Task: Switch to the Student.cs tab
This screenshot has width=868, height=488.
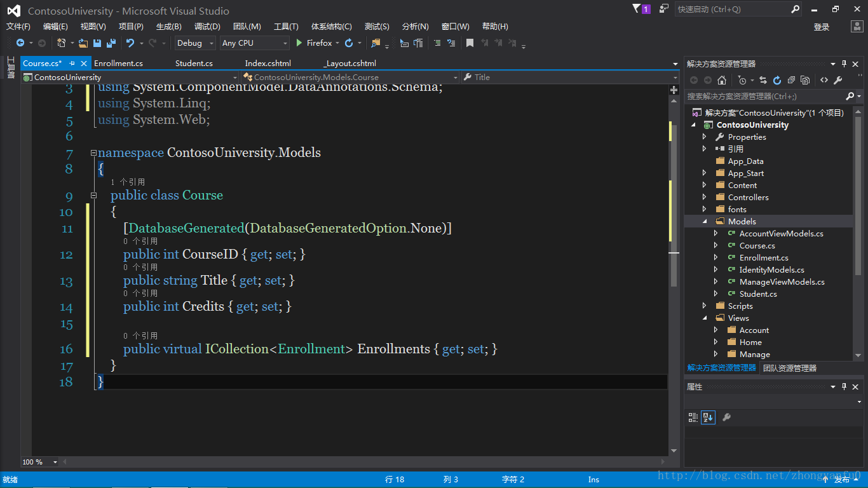Action: (x=194, y=63)
